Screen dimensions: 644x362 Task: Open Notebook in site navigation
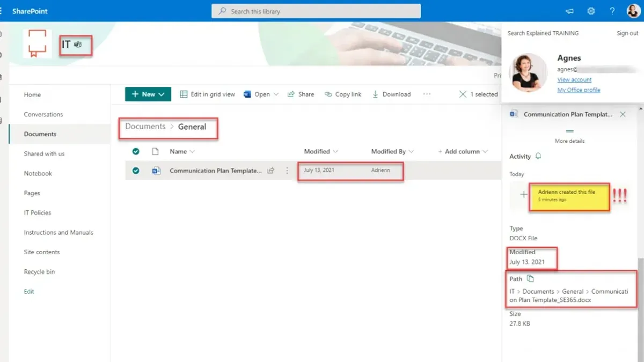pyautogui.click(x=38, y=173)
